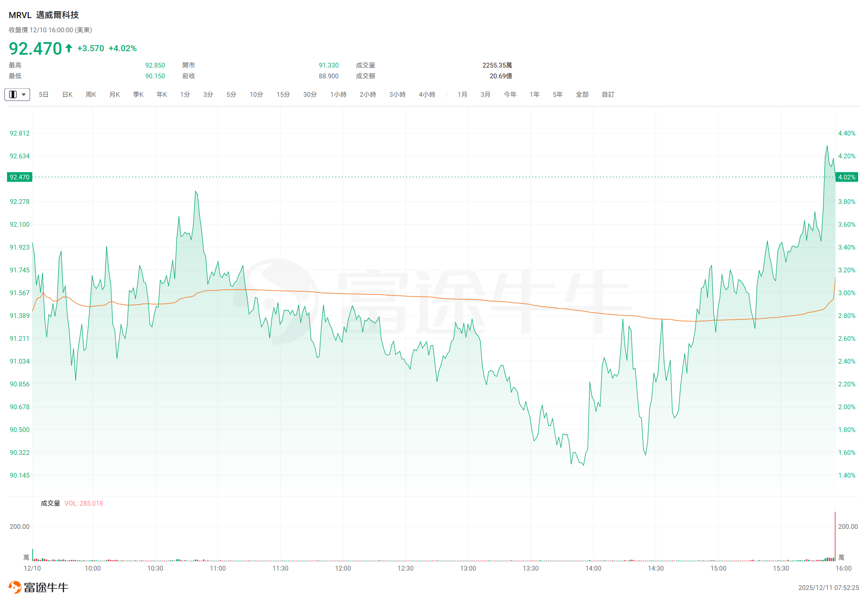Screen dimensions: 868x602
Task: Click the 4.02% percentage axis marker
Action: click(846, 177)
